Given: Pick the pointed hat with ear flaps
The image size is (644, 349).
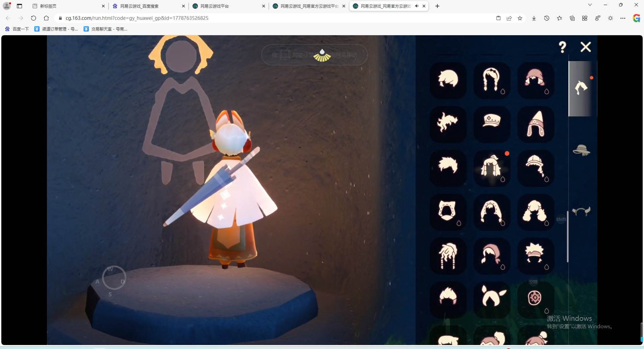Looking at the screenshot, I should coord(536,124).
